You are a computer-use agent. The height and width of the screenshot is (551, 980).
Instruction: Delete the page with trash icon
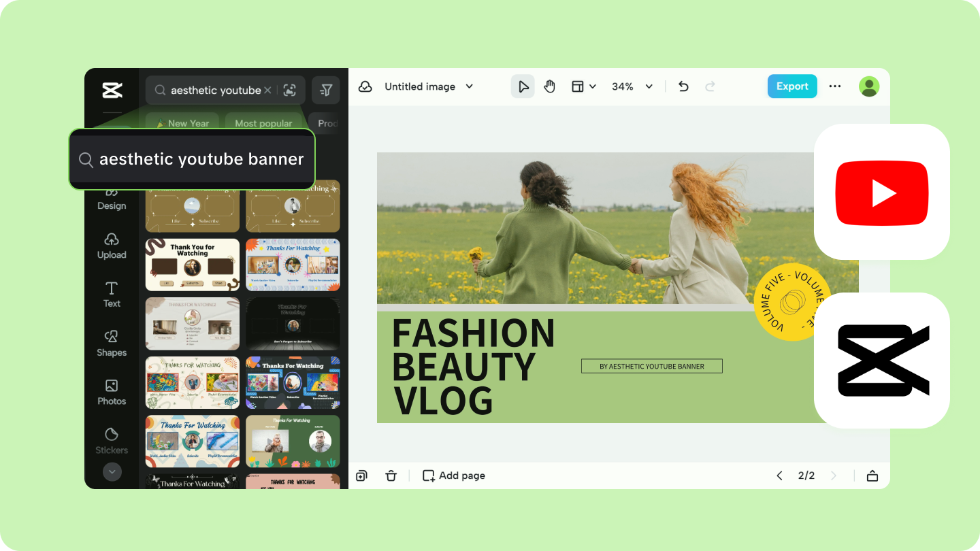tap(391, 475)
